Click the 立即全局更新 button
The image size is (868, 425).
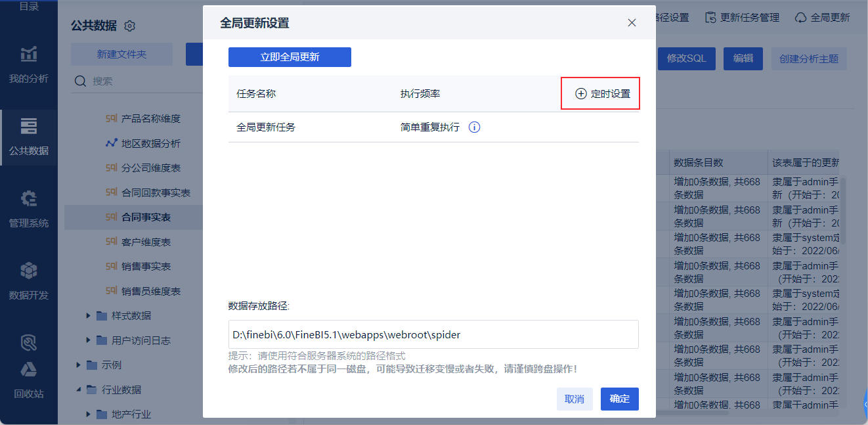(x=290, y=57)
